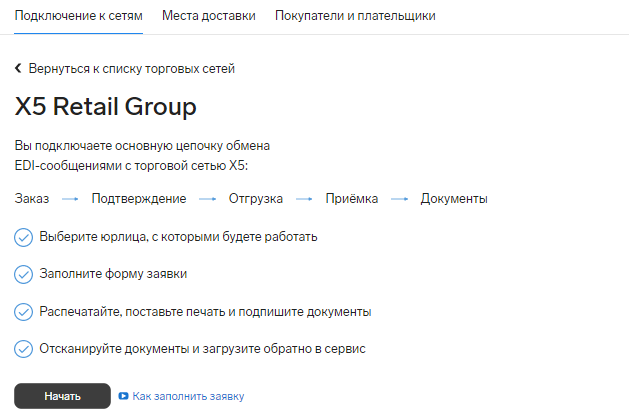Click checkmark circle next to Выберите юрлица
This screenshot has width=629, height=415.
pos(23,237)
